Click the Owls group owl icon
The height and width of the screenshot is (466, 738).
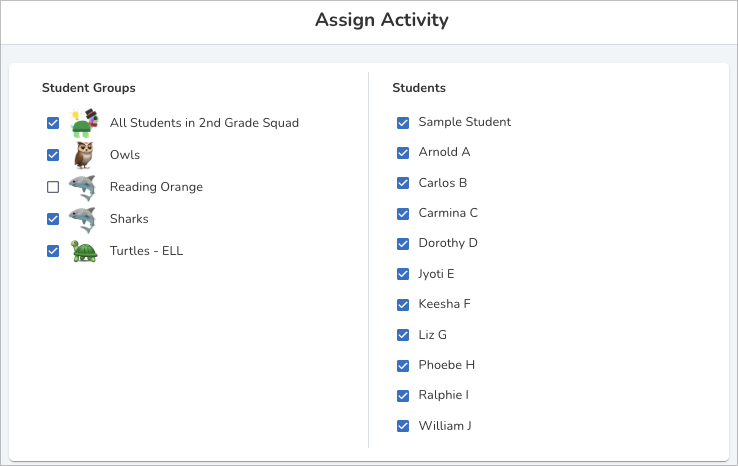84,155
